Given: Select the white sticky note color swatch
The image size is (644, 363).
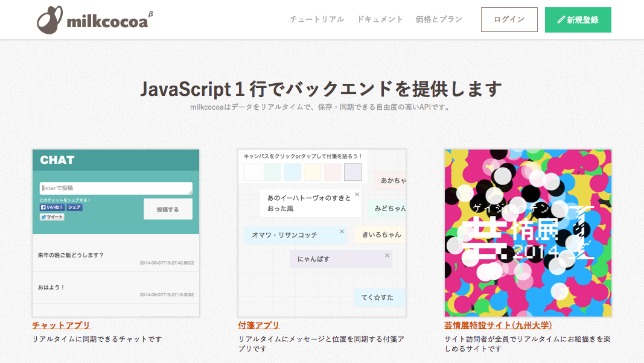Looking at the screenshot, I should pos(252,172).
